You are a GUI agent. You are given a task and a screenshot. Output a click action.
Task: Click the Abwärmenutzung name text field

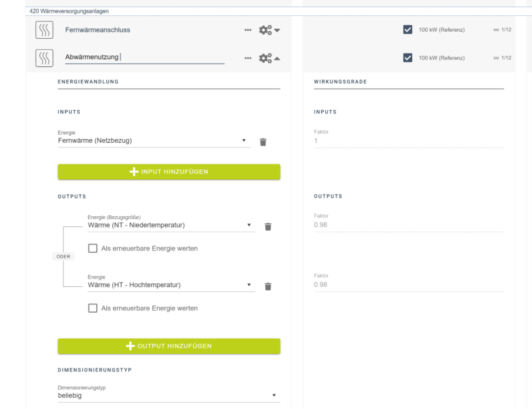pyautogui.click(x=144, y=58)
